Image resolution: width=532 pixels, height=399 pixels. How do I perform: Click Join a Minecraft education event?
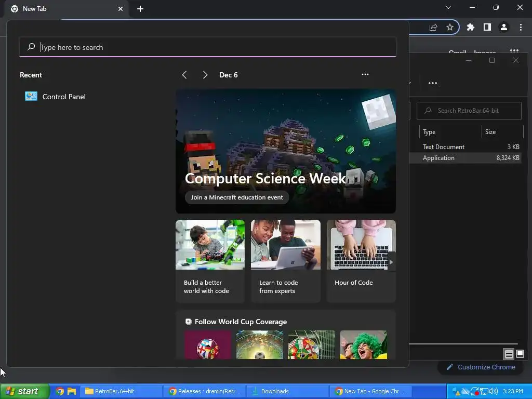237,197
